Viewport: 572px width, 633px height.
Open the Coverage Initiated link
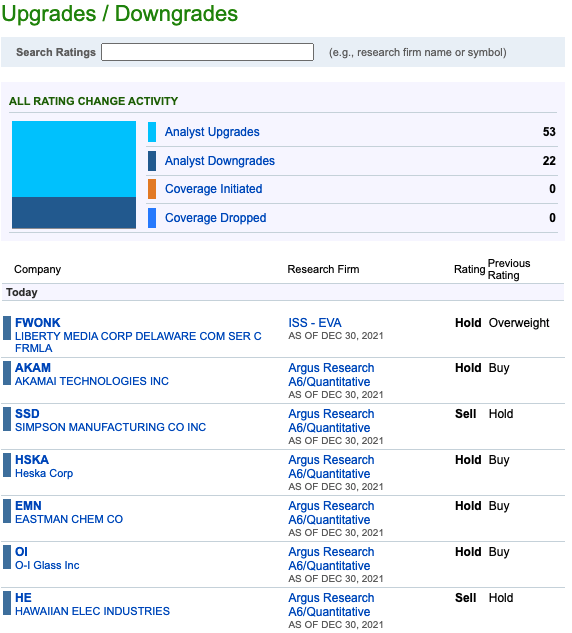tap(214, 189)
